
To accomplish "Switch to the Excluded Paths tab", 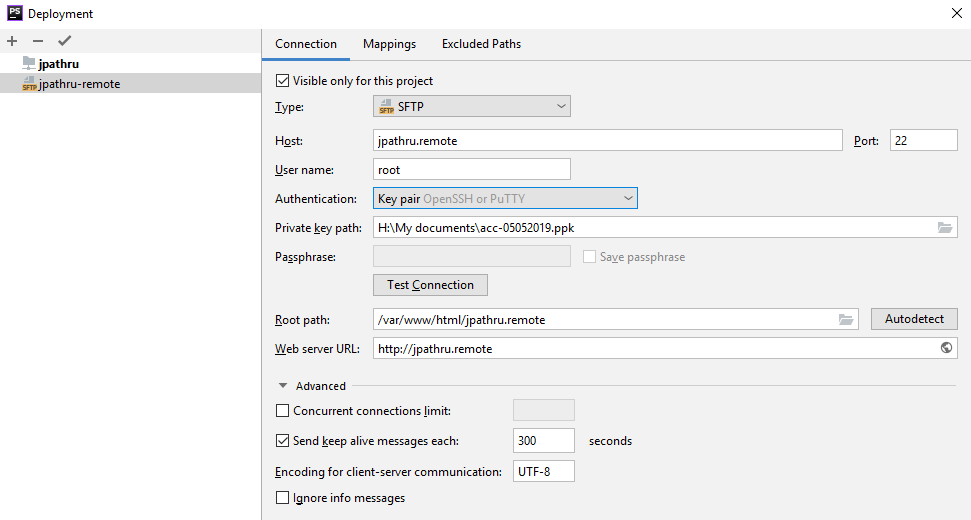I will click(481, 44).
